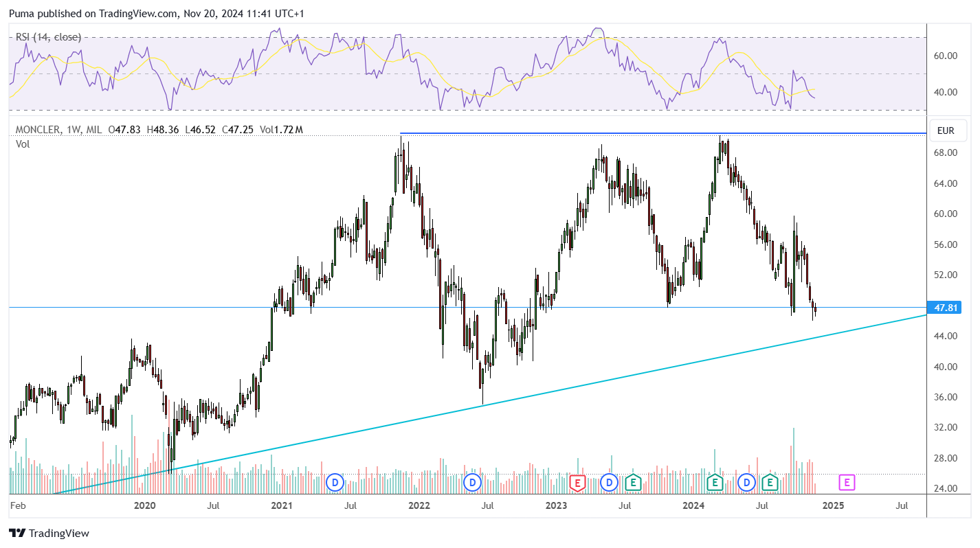Click 64.00 on the price scale
Image resolution: width=980 pixels, height=548 pixels.
tap(944, 183)
